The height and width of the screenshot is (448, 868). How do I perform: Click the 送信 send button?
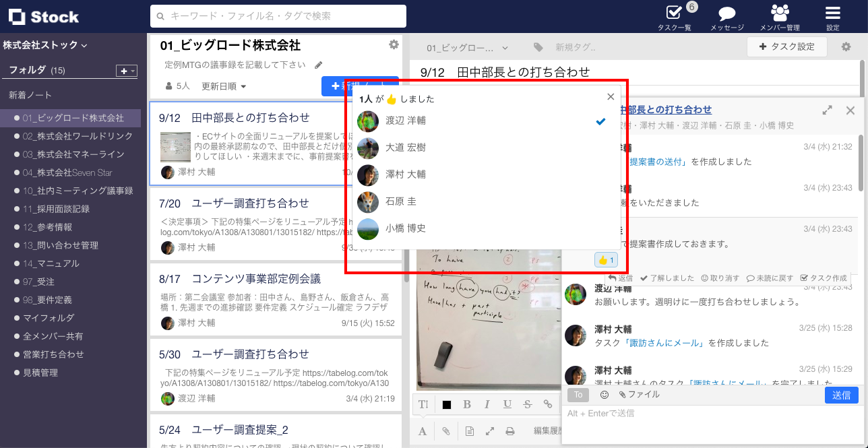[x=841, y=395]
